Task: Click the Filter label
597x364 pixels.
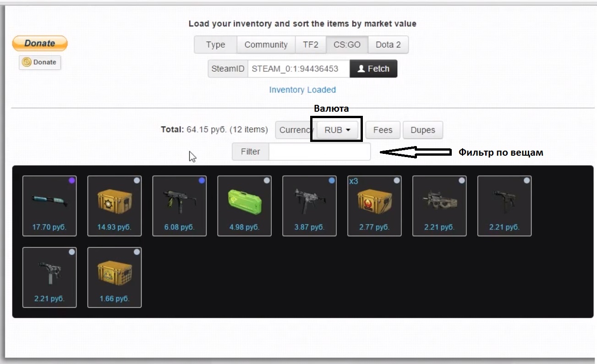Action: 251,152
